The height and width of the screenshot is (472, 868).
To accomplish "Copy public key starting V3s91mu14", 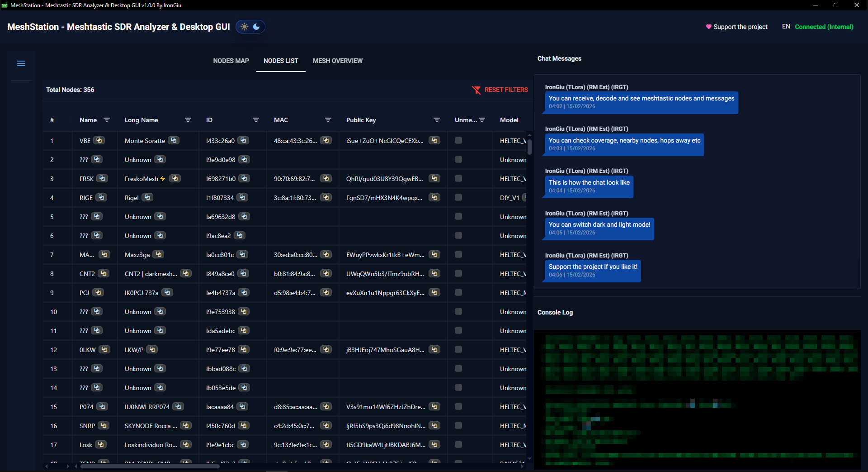I will pyautogui.click(x=434, y=406).
